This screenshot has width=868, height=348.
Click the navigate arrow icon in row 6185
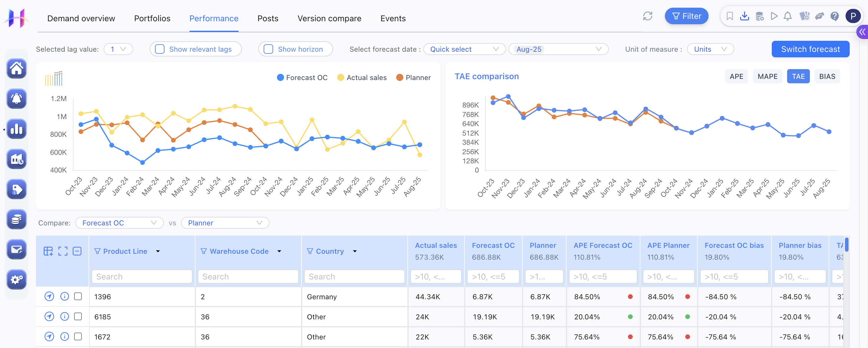[49, 316]
